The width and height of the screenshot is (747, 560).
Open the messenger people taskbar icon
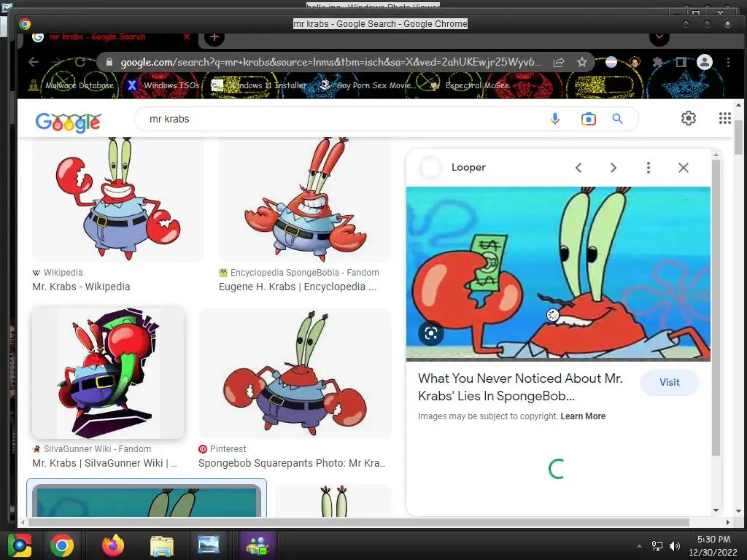(258, 545)
